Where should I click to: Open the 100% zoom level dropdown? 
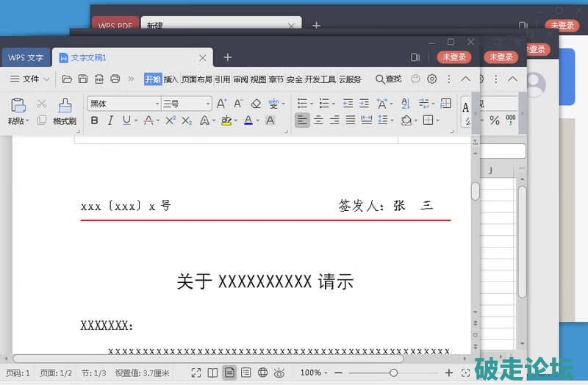pos(314,373)
